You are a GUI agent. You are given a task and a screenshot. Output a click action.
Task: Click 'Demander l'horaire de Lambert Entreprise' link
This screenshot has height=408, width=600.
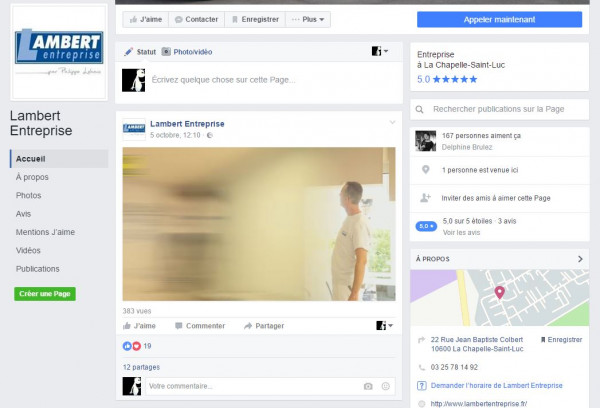coord(497,385)
